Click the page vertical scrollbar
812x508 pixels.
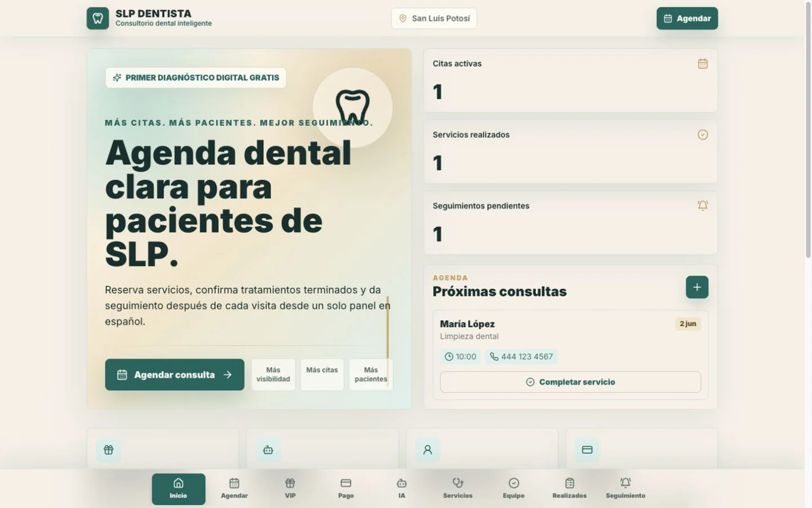(x=807, y=130)
